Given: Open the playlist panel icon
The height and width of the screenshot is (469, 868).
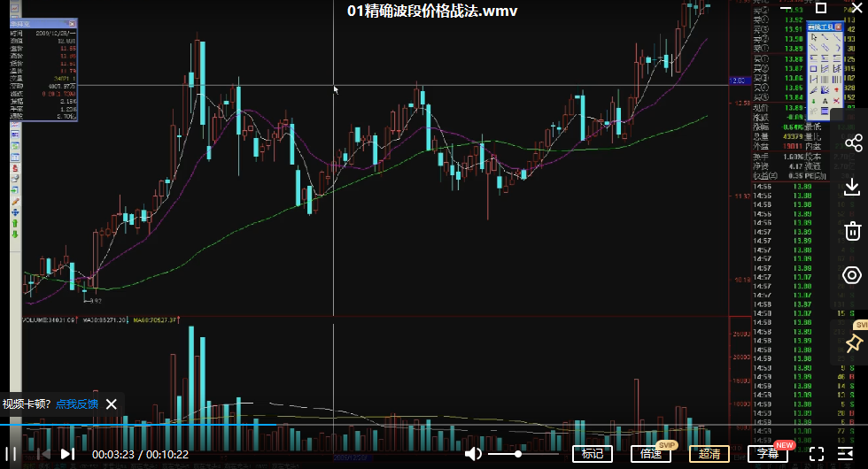Looking at the screenshot, I should tap(845, 454).
